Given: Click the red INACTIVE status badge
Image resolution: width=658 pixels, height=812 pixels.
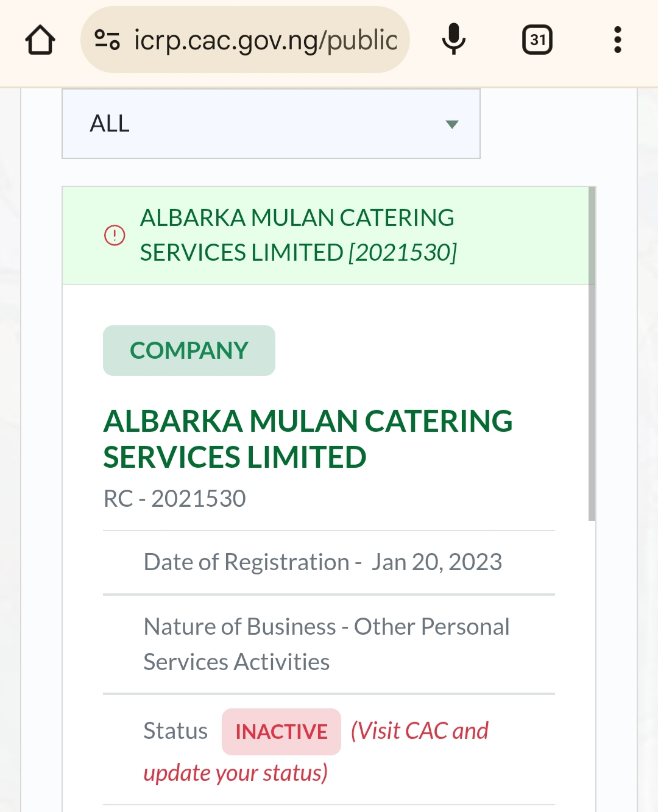Looking at the screenshot, I should point(281,732).
